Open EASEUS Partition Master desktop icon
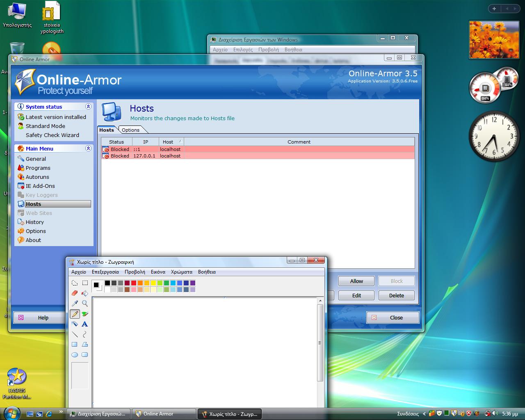This screenshot has width=525, height=420. (x=17, y=383)
